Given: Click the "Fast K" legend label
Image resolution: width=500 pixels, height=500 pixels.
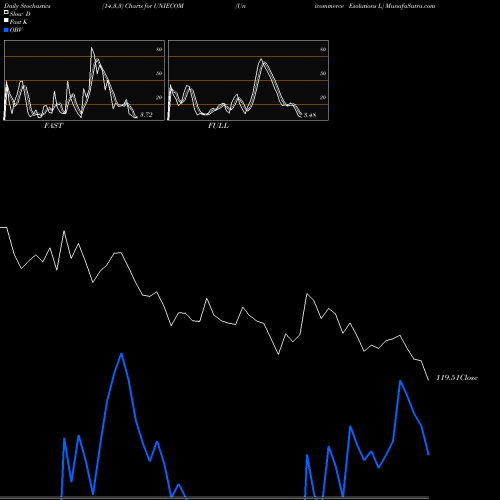Looking at the screenshot, I should 19,22.
